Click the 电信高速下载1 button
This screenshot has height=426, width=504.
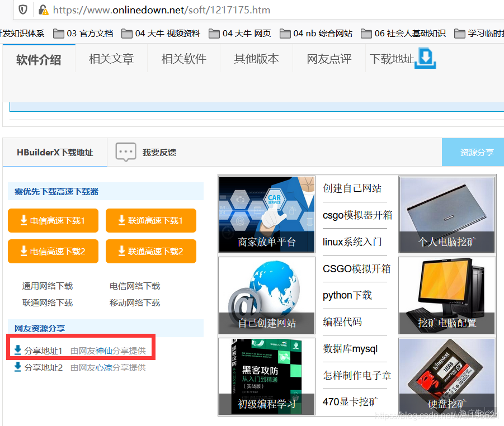tap(53, 220)
